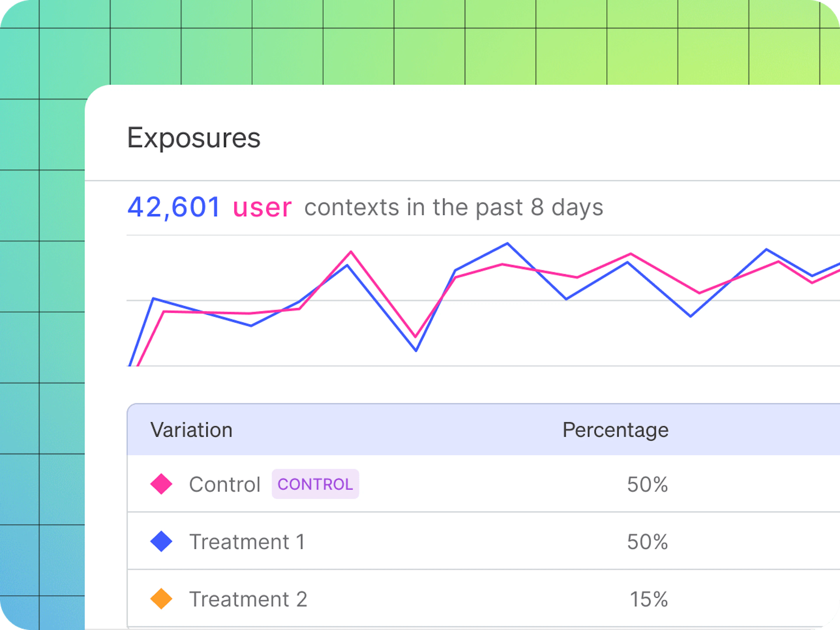Click the orange Treatment 2 diamond icon
This screenshot has height=630, width=840.
point(161,599)
